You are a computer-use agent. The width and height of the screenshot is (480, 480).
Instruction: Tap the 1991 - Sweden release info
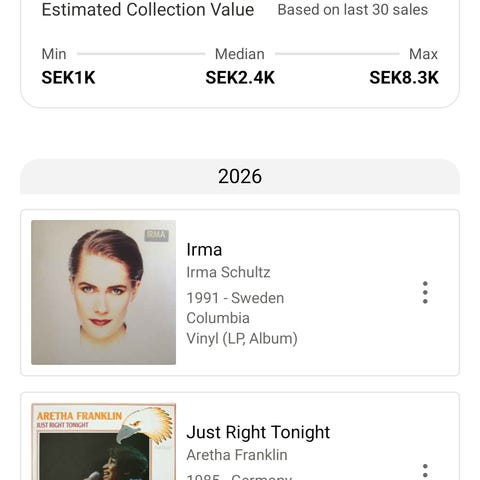coord(235,298)
